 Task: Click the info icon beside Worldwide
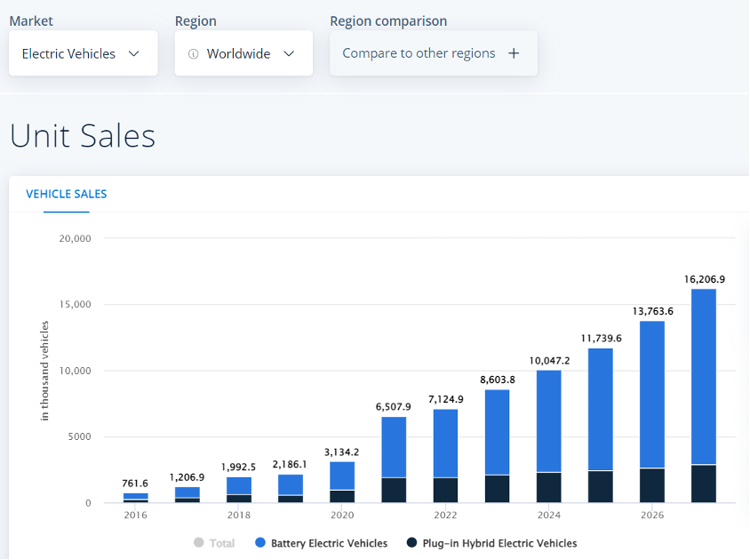193,54
